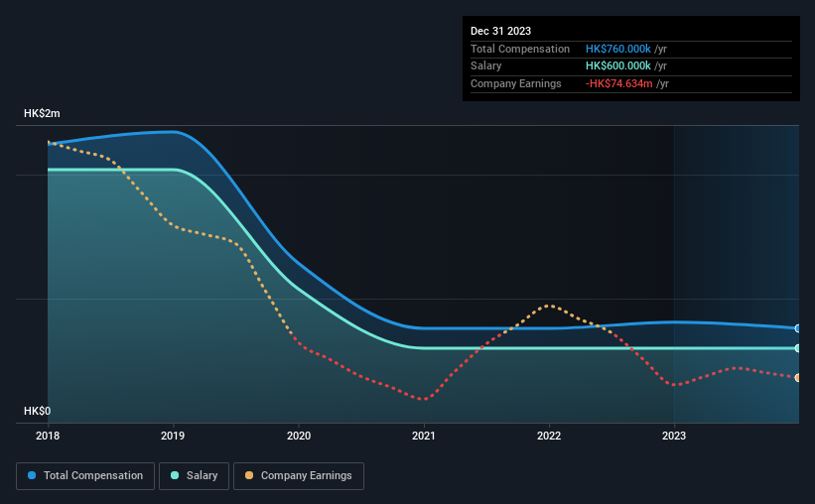The image size is (815, 504).
Task: Click the 2020 x-axis label
Action: [299, 436]
